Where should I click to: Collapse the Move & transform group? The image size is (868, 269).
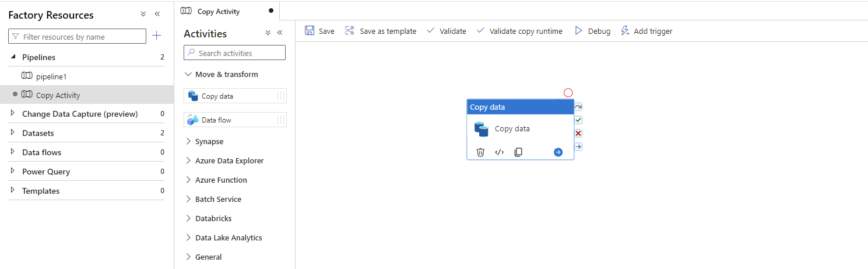[188, 74]
